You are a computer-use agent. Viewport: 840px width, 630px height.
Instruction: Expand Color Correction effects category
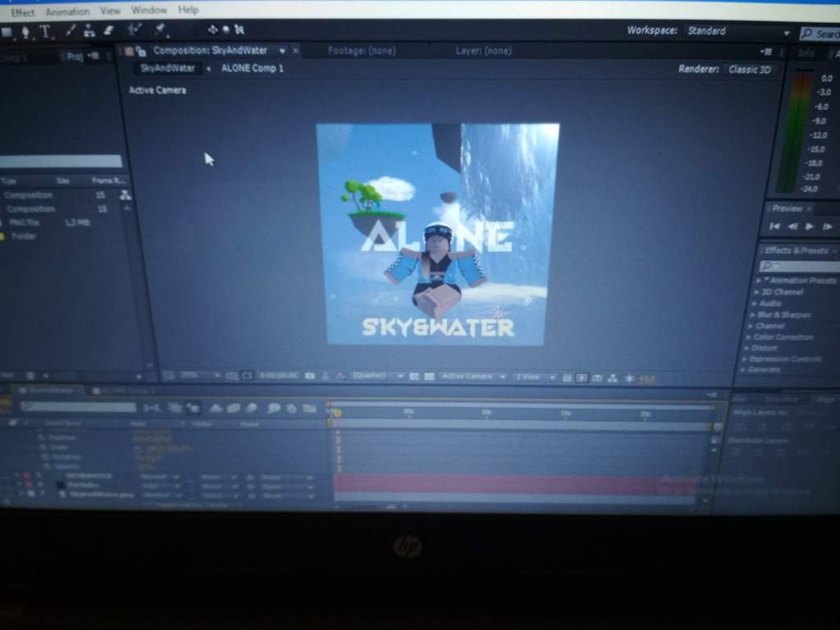coord(748,337)
